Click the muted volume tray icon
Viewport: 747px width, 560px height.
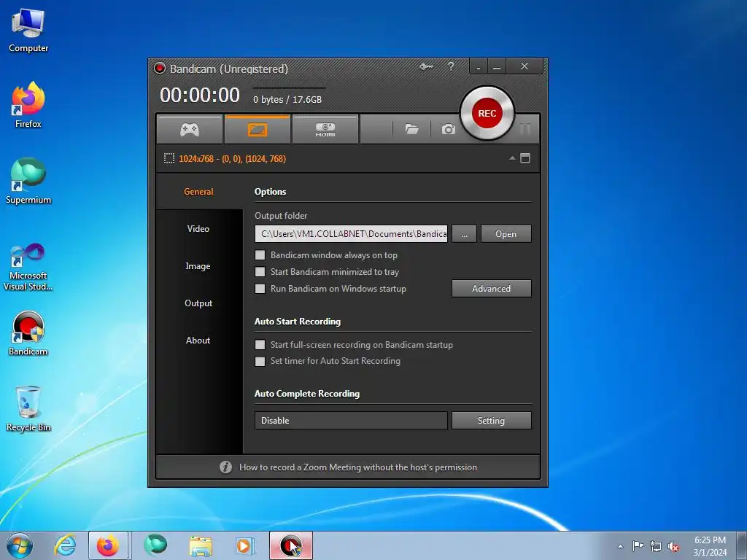pos(673,546)
